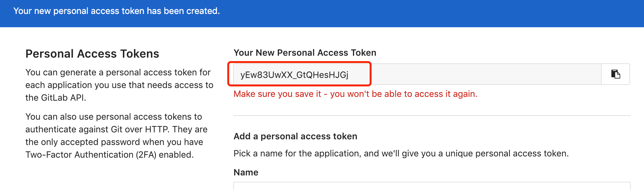Click the 'Add a personal access token' heading

pos(295,136)
